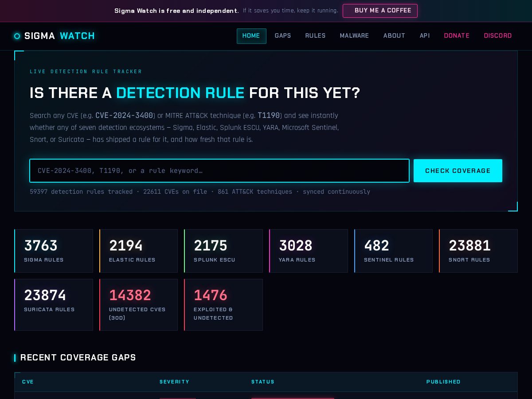
Task: Open the 3763 Sigma Rules stat card
Action: pos(54,251)
